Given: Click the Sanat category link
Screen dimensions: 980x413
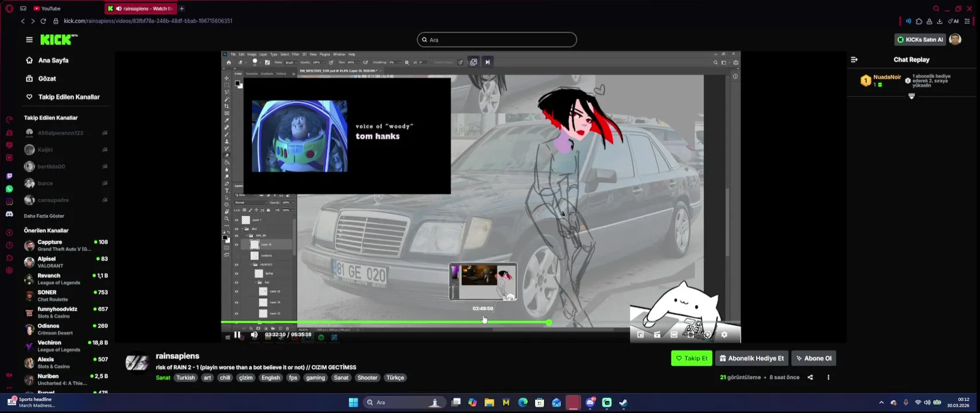Looking at the screenshot, I should [x=163, y=378].
